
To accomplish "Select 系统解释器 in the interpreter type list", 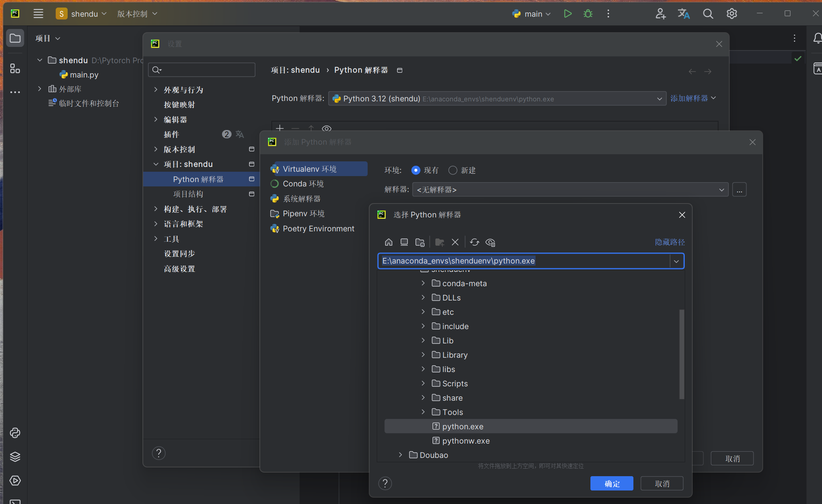I will [x=302, y=198].
